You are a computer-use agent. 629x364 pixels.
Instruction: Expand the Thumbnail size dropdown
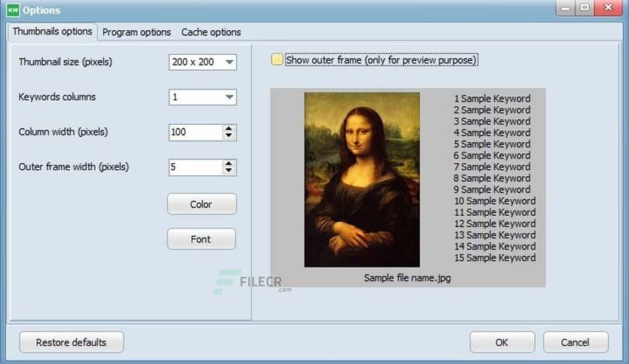pyautogui.click(x=229, y=62)
